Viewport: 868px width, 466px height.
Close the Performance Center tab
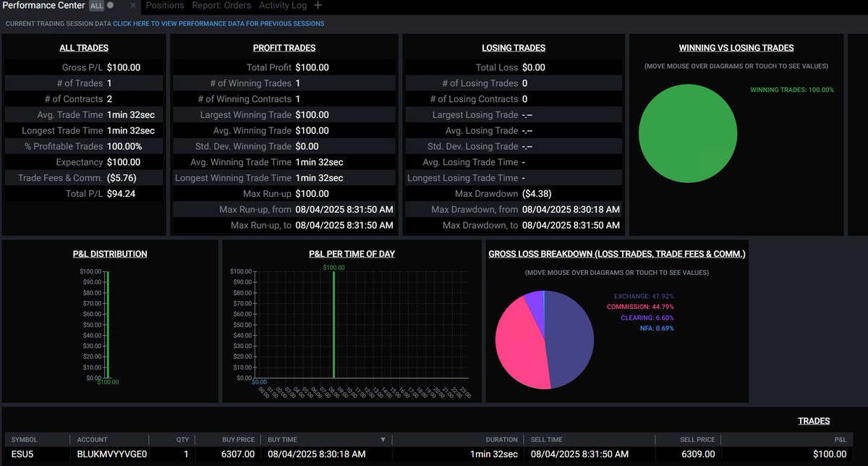(x=132, y=6)
